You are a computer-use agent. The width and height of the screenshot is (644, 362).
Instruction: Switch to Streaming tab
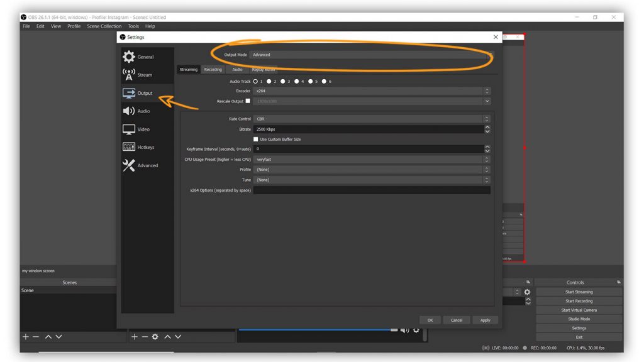tap(189, 69)
